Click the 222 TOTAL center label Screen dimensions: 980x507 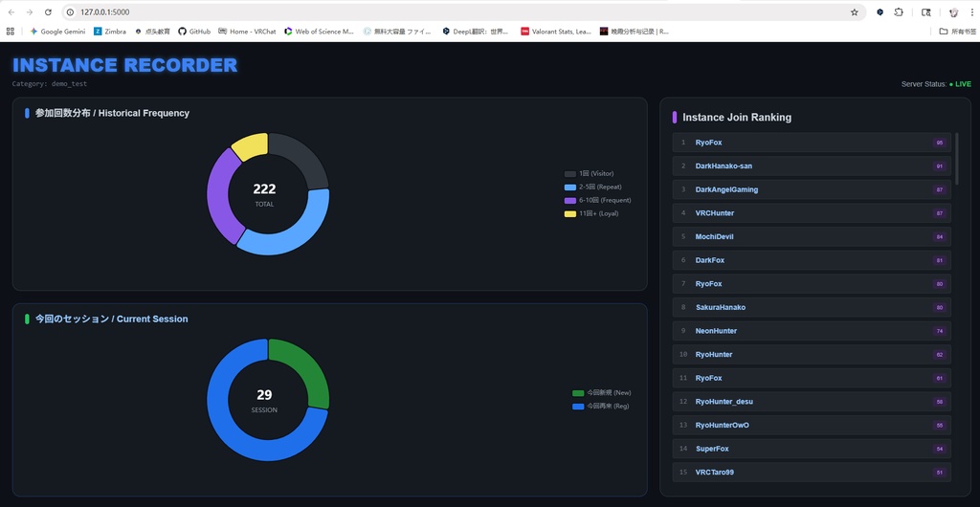pyautogui.click(x=264, y=194)
